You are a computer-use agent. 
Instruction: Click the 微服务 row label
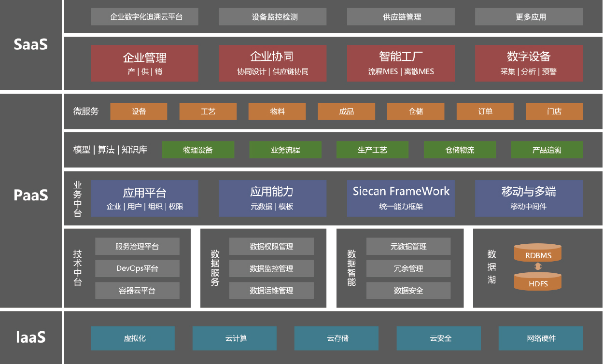pyautogui.click(x=86, y=112)
